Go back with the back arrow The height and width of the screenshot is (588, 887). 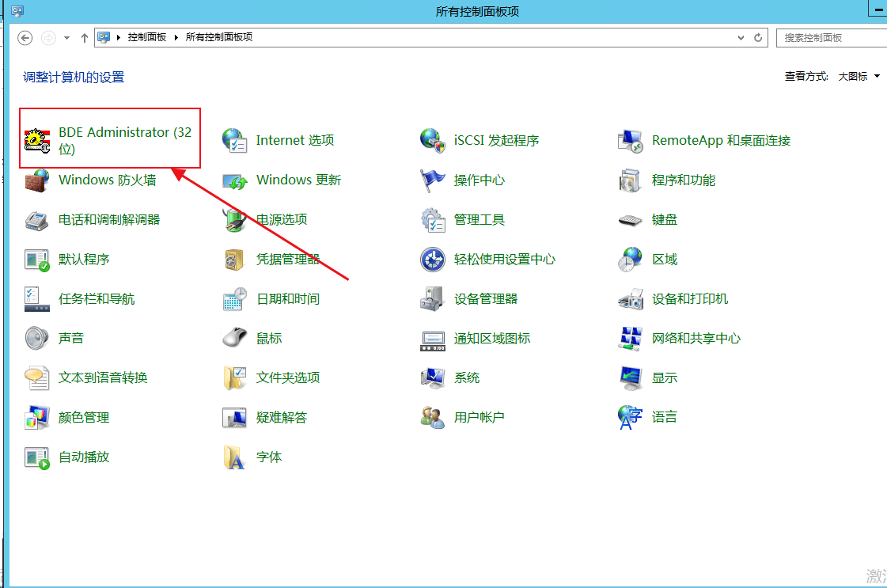(25, 38)
